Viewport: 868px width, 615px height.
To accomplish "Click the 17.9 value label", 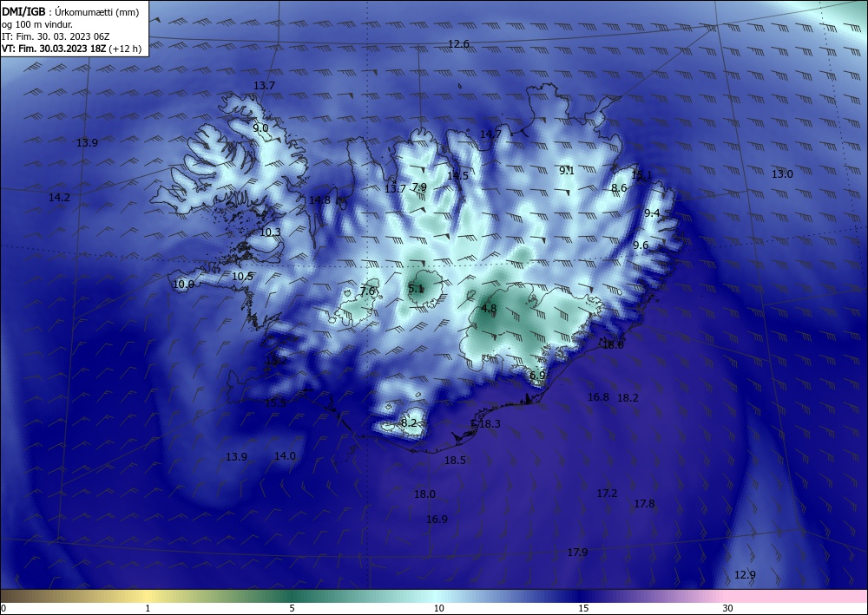I will point(577,553).
